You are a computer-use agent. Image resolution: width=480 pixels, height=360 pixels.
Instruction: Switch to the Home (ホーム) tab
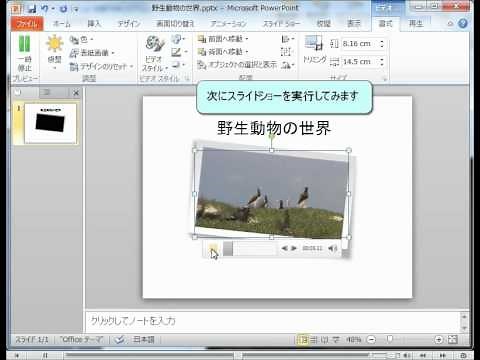coord(62,23)
